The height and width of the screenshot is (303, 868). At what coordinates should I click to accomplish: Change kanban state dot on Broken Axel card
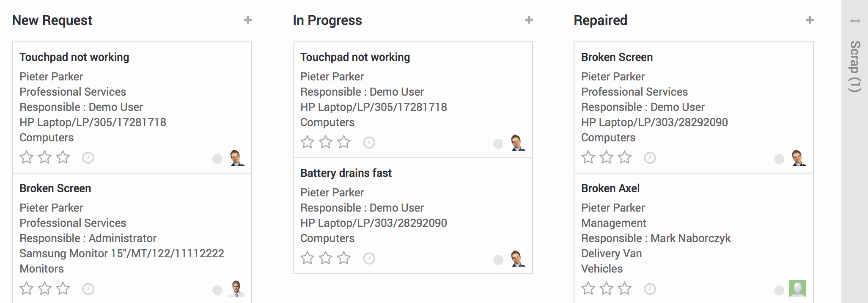tap(779, 290)
